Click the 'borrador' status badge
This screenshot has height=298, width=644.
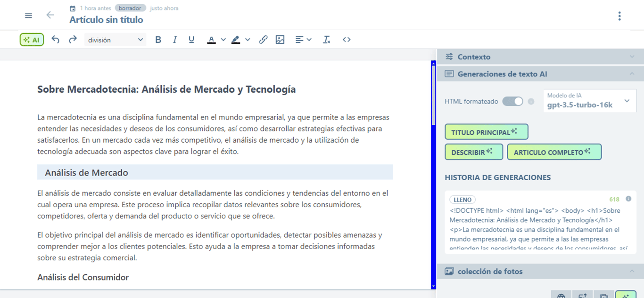[130, 8]
